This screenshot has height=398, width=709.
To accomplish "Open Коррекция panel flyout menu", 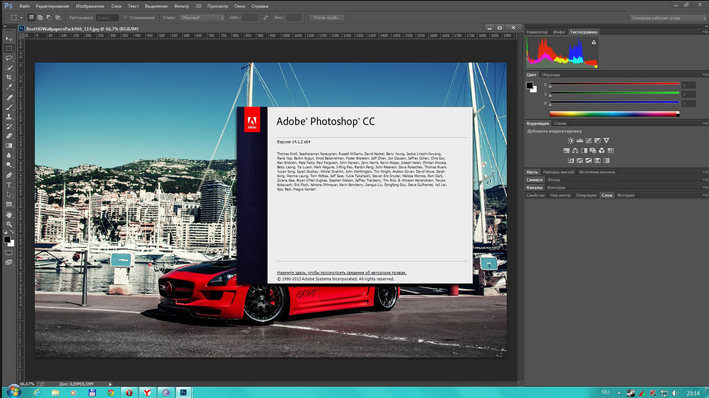I will pyautogui.click(x=705, y=123).
